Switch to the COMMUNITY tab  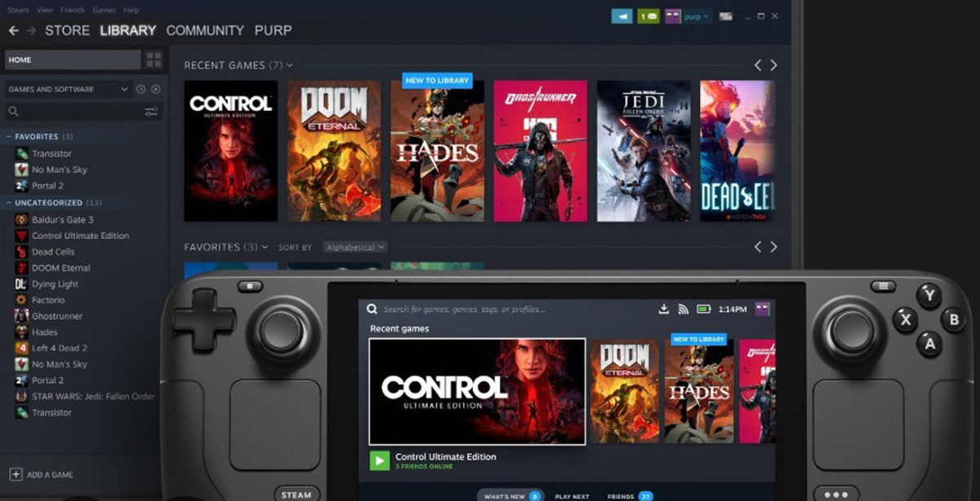click(x=205, y=30)
